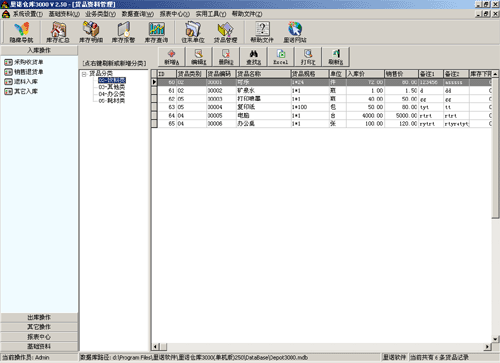Image resolution: width=500 pixels, height=363 pixels.
Task: Open 库存示警 toolbar icon
Action: [123, 33]
